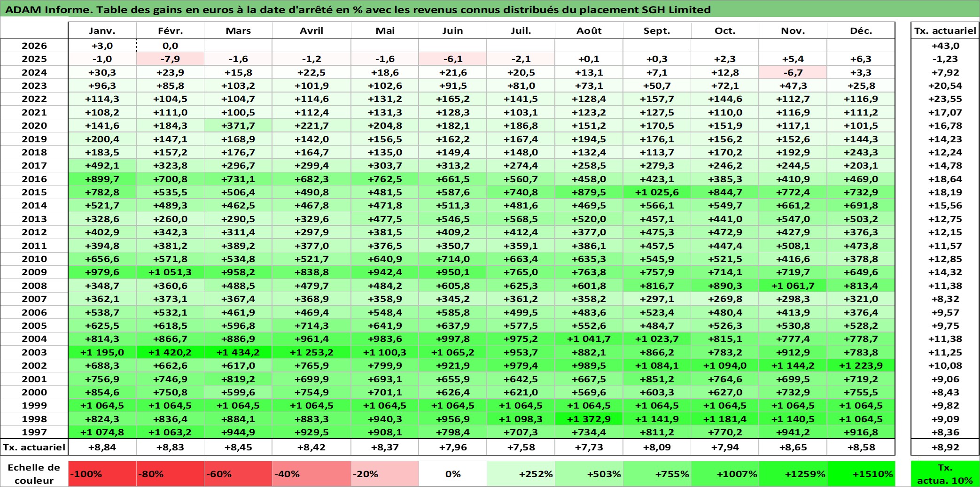980x487 pixels.
Task: Click cell value +1 434,2 in 2003
Action: pyautogui.click(x=238, y=352)
